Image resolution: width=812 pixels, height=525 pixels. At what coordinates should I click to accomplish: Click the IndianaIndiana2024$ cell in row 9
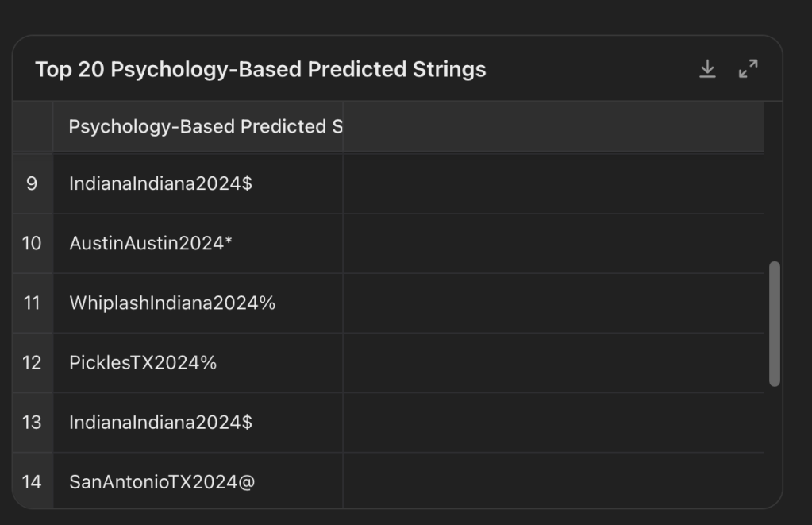[161, 183]
